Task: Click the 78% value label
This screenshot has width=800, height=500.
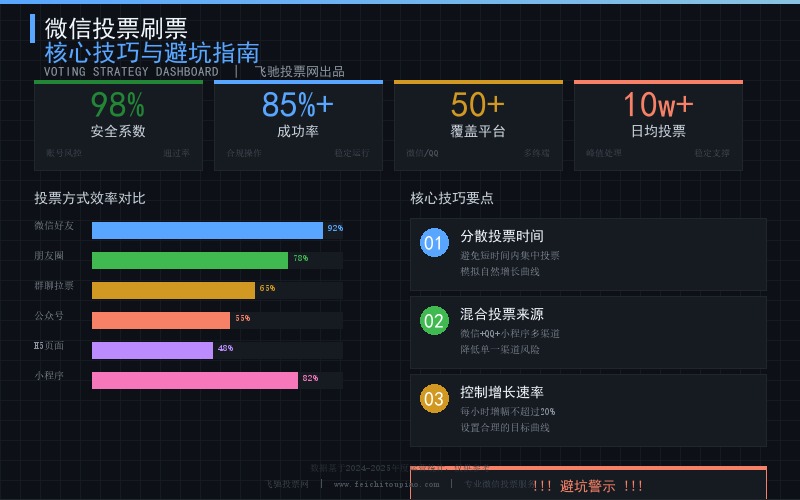Action: [301, 258]
